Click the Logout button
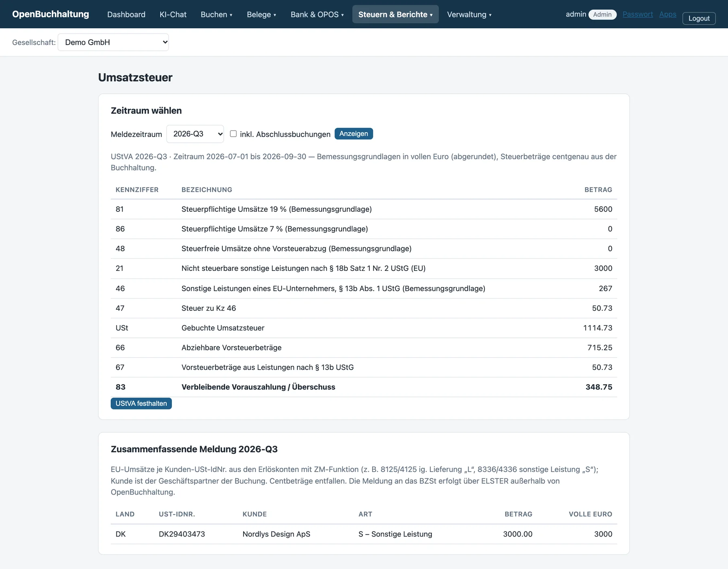Viewport: 728px width, 569px height. [x=699, y=18]
